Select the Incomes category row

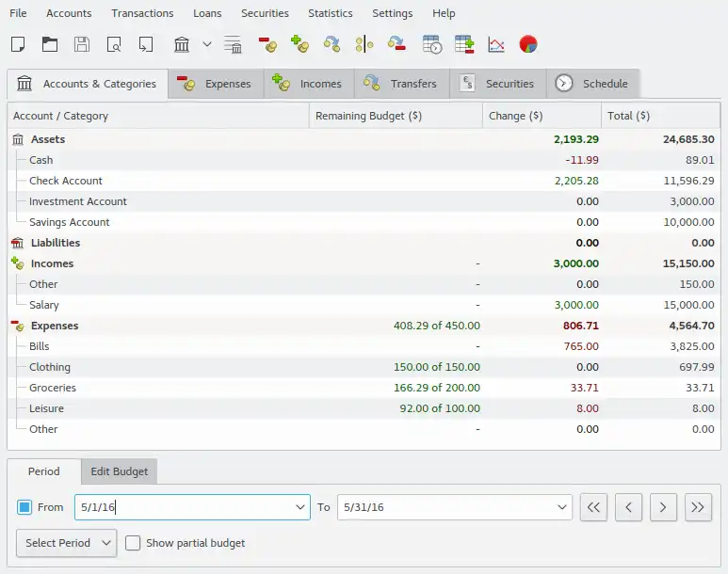click(x=364, y=263)
